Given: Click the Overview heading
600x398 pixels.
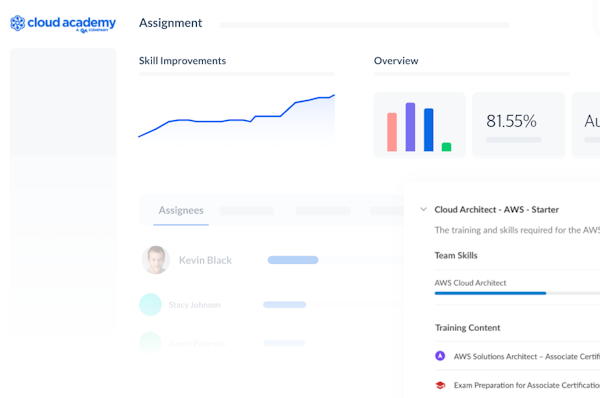Looking at the screenshot, I should (x=396, y=61).
